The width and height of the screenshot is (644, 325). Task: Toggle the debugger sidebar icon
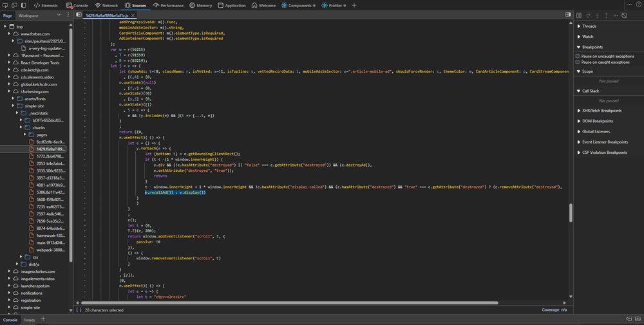(x=567, y=14)
